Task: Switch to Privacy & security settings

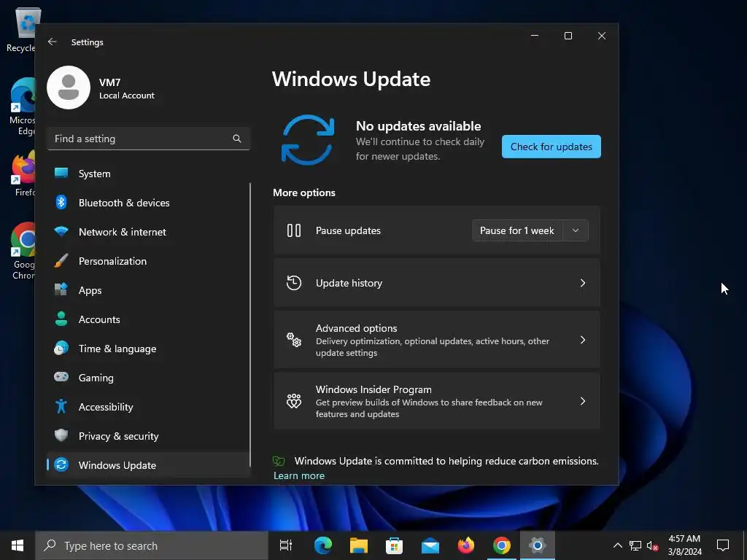Action: 148,435
